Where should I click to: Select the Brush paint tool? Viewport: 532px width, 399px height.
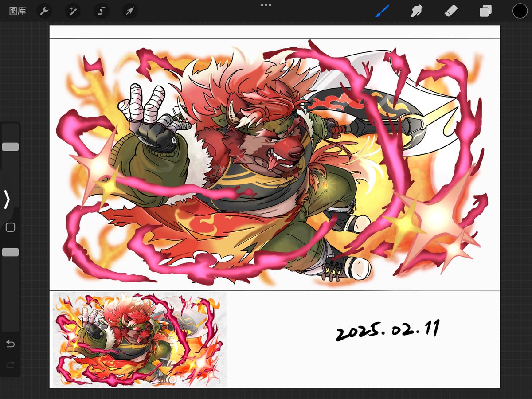(x=382, y=11)
